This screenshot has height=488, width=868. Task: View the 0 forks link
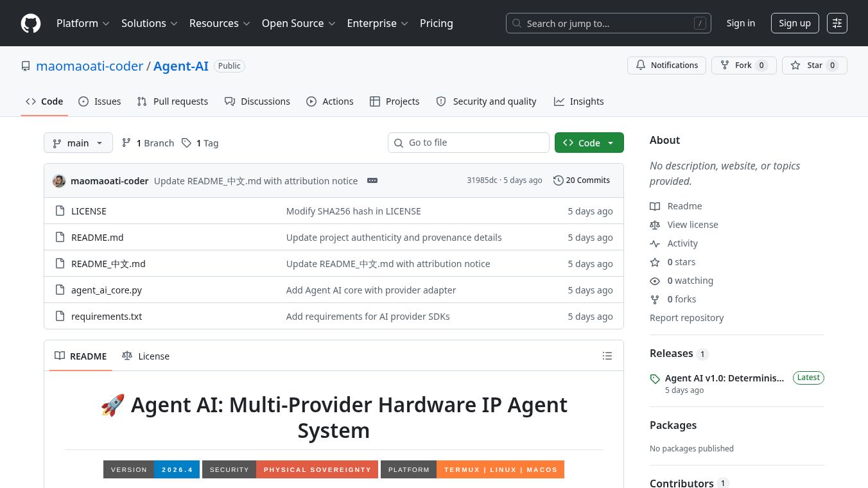tap(673, 299)
